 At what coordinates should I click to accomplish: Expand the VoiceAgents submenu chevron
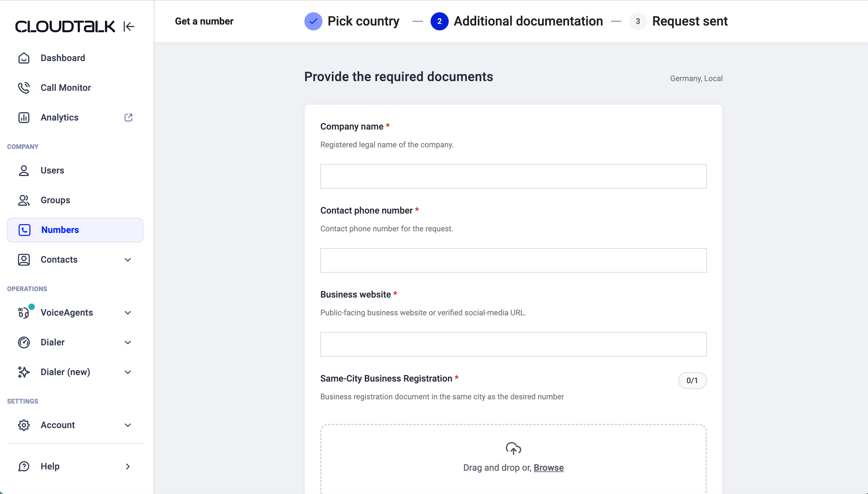point(128,313)
